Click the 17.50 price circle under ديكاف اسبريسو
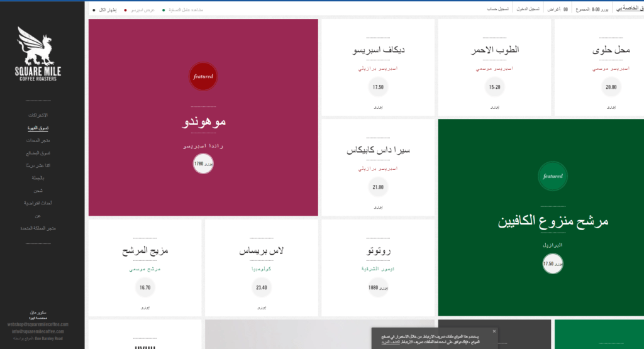The width and height of the screenshot is (644, 349). click(x=378, y=87)
